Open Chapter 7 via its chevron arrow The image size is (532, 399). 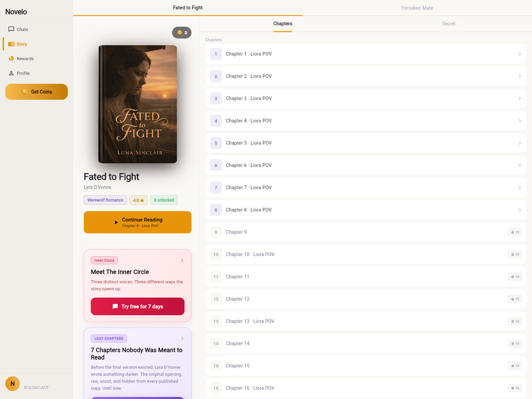click(x=520, y=188)
